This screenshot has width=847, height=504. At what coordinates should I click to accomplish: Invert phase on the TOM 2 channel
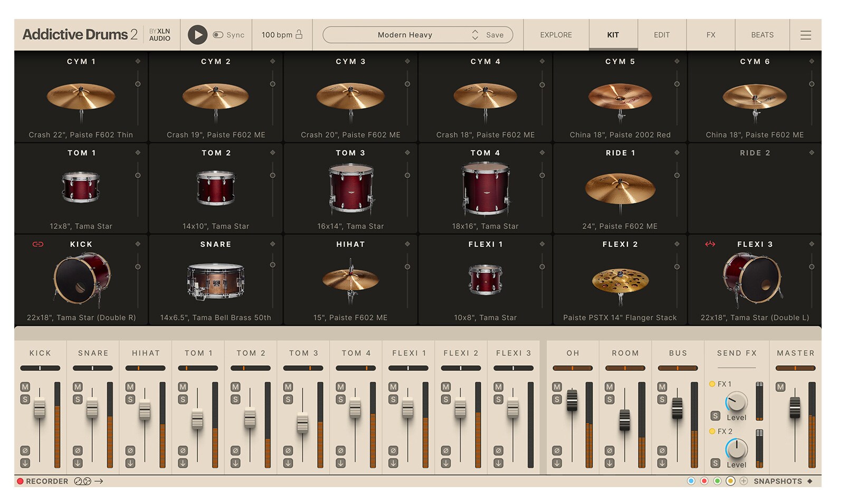pyautogui.click(x=235, y=451)
